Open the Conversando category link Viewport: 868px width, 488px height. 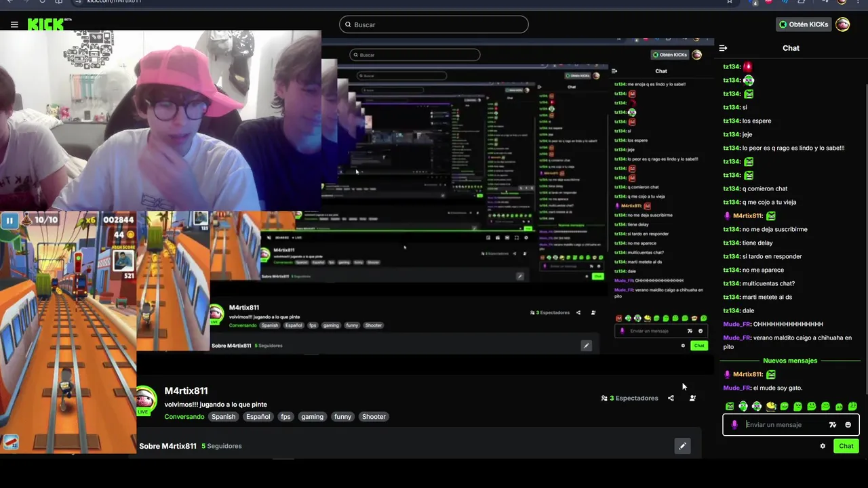[x=184, y=417]
